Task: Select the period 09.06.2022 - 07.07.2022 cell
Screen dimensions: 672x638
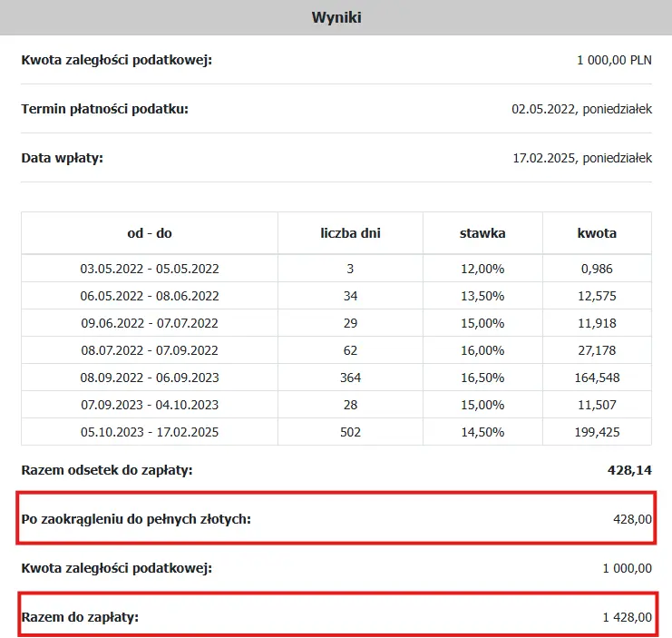Action: pyautogui.click(x=150, y=323)
